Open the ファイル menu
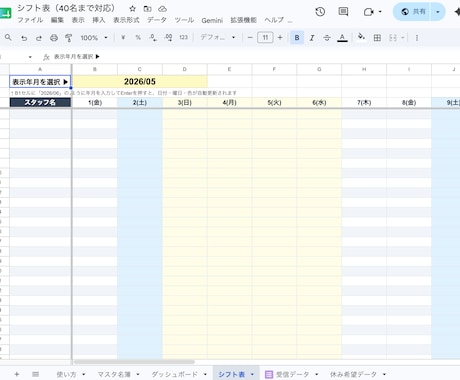460x380 pixels. pos(30,20)
